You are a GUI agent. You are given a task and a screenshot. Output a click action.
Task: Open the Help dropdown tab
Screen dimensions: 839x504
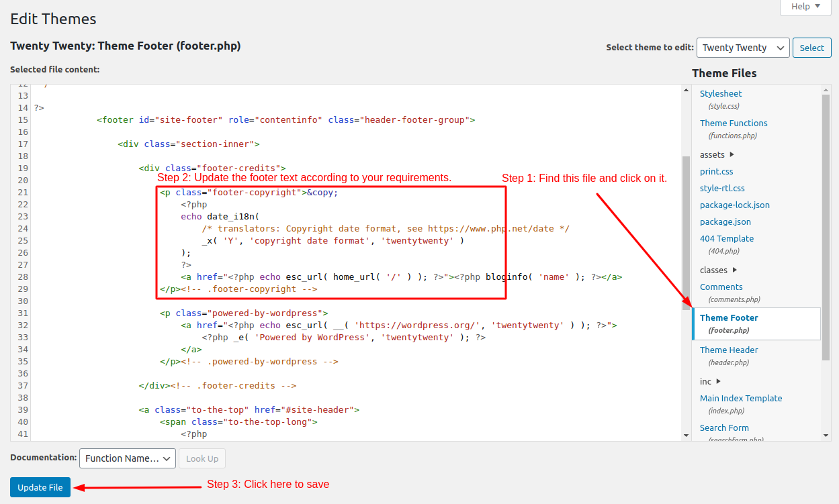[805, 7]
